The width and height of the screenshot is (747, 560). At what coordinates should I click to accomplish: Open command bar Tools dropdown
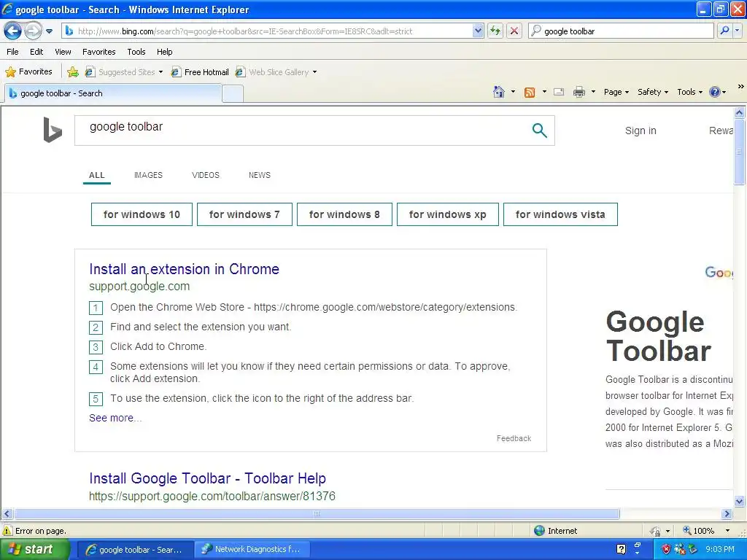coord(689,92)
